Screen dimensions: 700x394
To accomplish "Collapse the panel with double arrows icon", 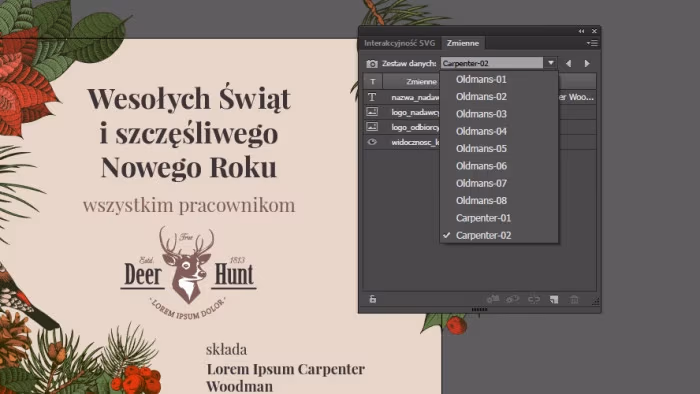I will click(x=581, y=31).
